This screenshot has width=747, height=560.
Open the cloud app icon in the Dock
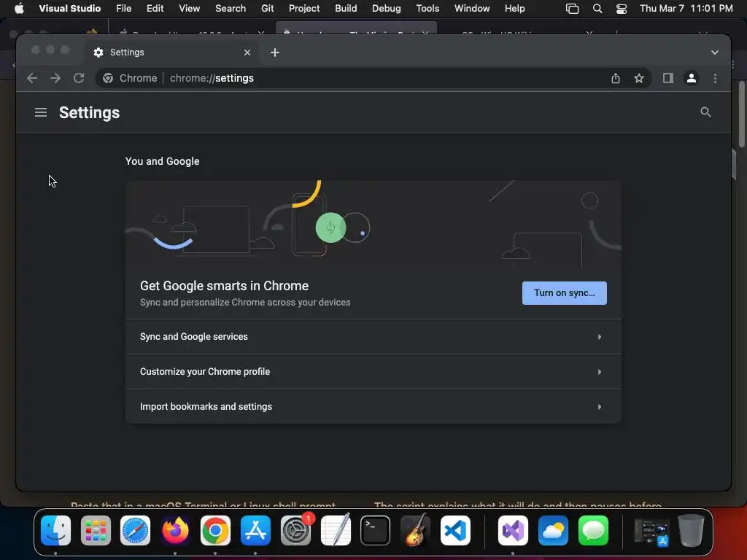pyautogui.click(x=553, y=530)
